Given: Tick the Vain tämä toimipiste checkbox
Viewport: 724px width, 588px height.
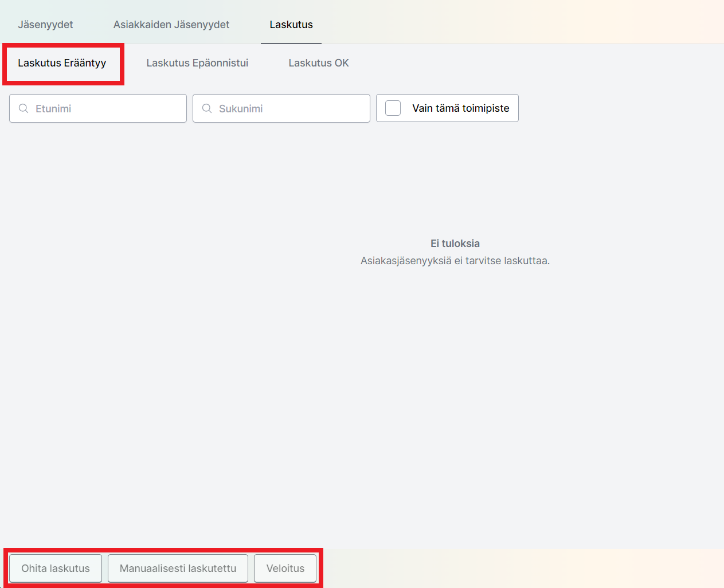Looking at the screenshot, I should click(393, 108).
